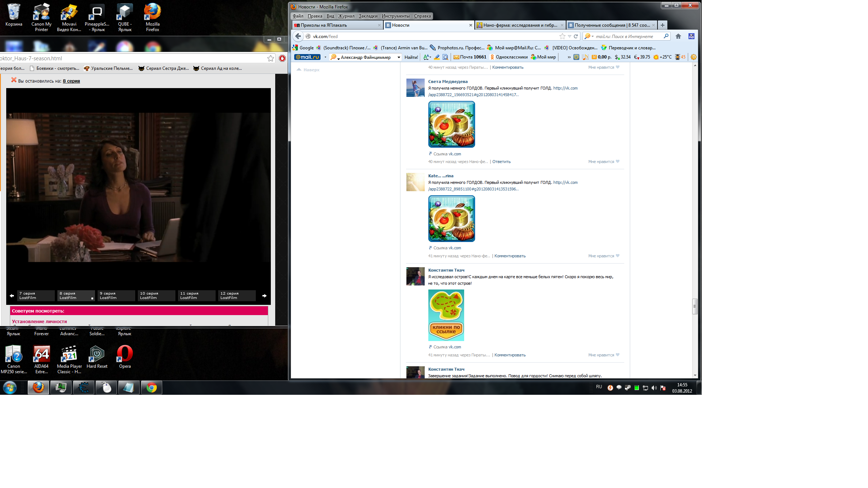The height and width of the screenshot is (488, 868).
Task: Click the music note toolbar icon
Action: point(585,57)
